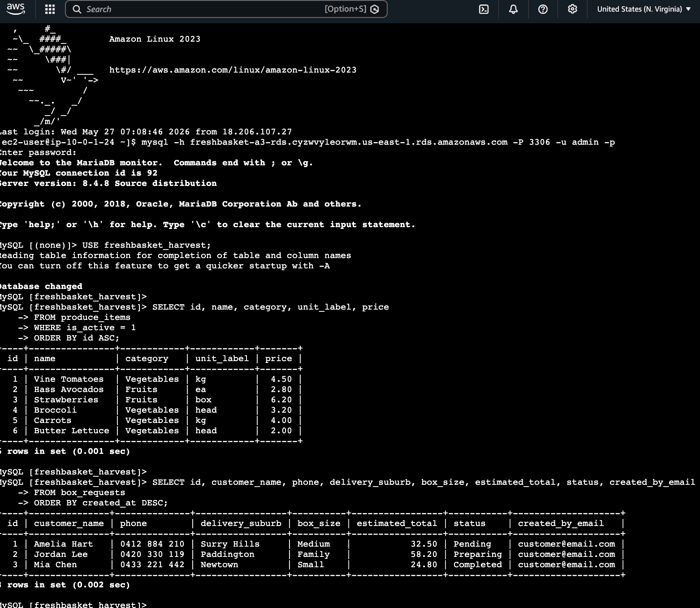Click 'USE freshbasket_harvest;' command
Screen dimensions: 700x608
(x=147, y=245)
